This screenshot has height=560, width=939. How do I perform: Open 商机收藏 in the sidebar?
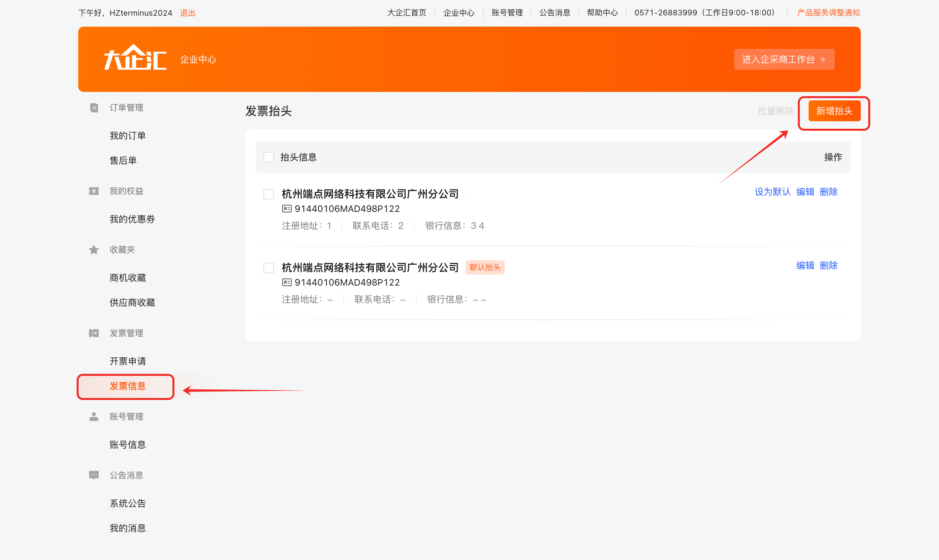click(127, 278)
